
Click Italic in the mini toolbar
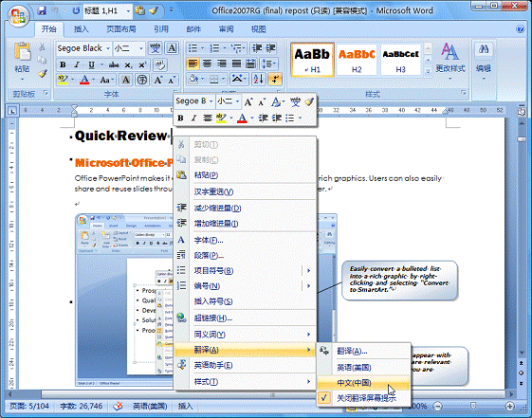193,118
